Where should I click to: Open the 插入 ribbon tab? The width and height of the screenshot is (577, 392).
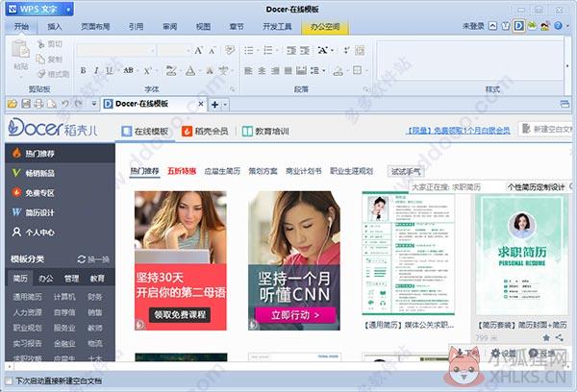[x=55, y=27]
